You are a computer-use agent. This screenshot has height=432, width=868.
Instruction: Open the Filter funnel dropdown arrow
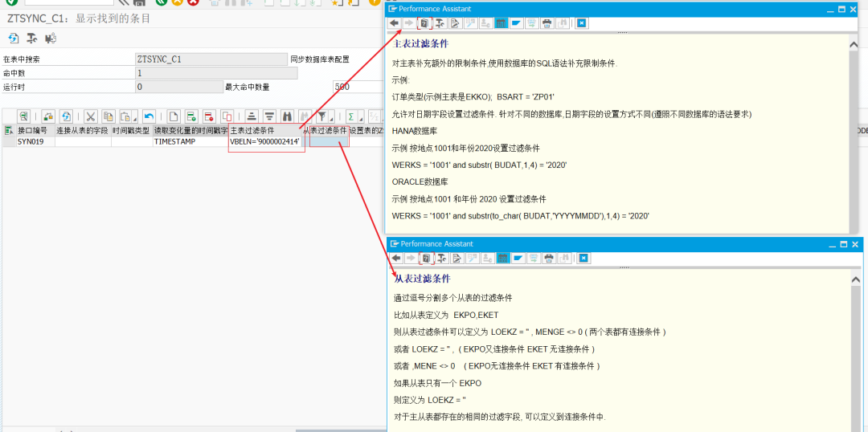tap(331, 117)
